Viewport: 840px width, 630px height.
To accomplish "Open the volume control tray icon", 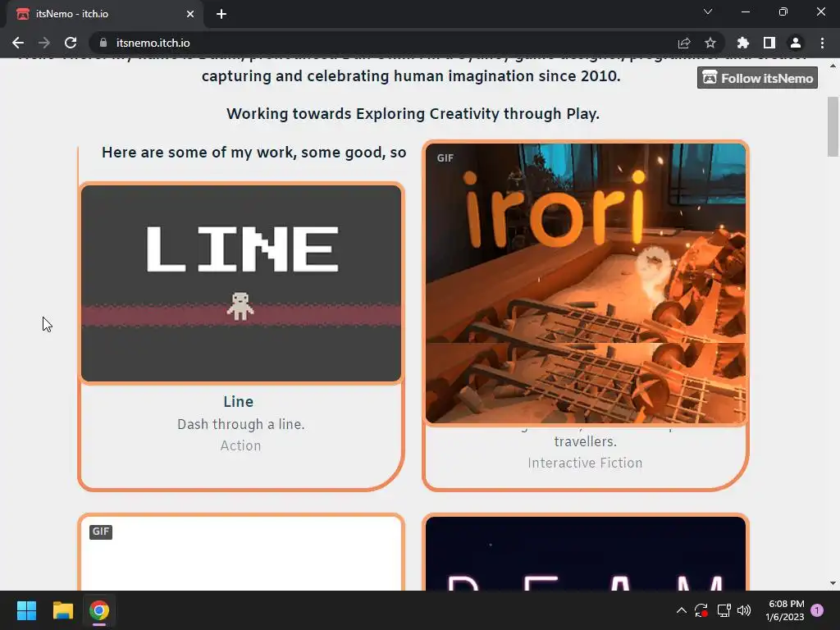I will point(744,610).
